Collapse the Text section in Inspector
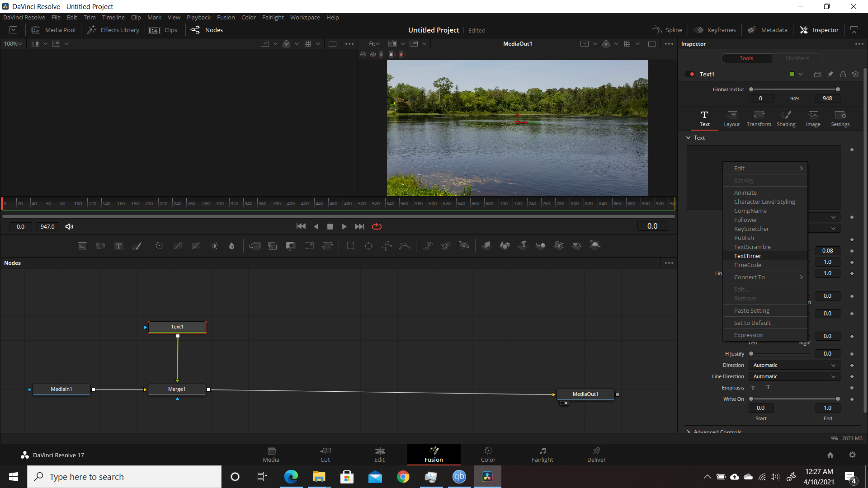The width and height of the screenshot is (868, 488). point(688,138)
